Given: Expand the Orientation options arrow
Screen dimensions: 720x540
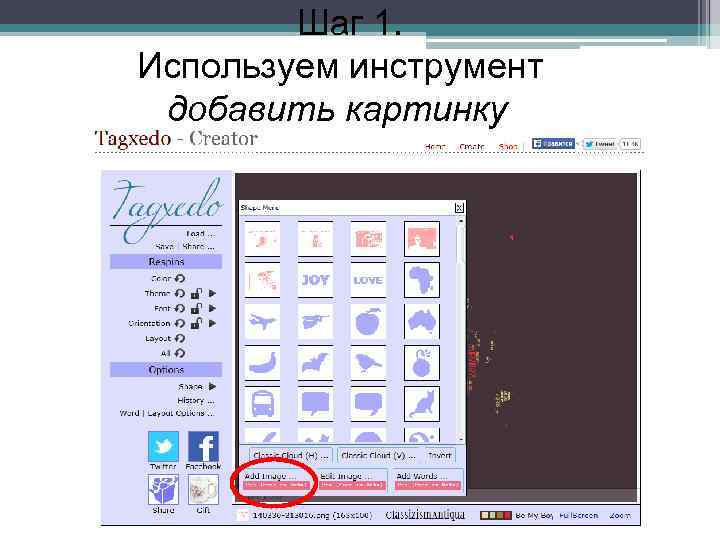Looking at the screenshot, I should tap(212, 323).
